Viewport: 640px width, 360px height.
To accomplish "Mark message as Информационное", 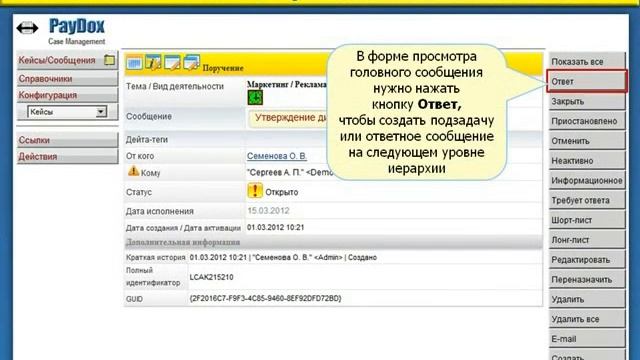I will click(587, 180).
